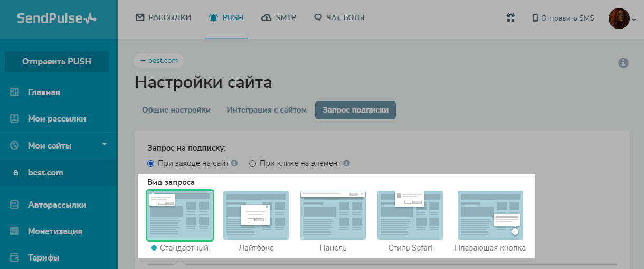Screen dimensions: 644x269
Task: Open the РАССЫЛКИ section
Action: (163, 17)
